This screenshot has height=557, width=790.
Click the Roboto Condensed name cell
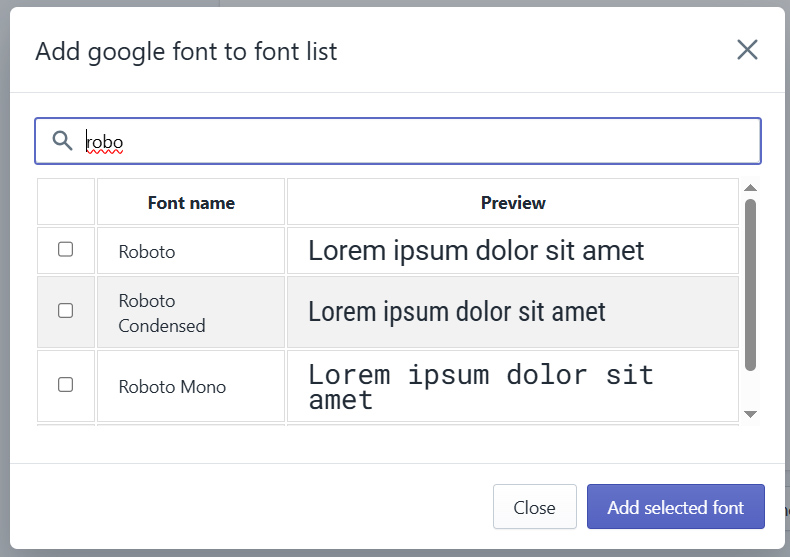(x=191, y=312)
